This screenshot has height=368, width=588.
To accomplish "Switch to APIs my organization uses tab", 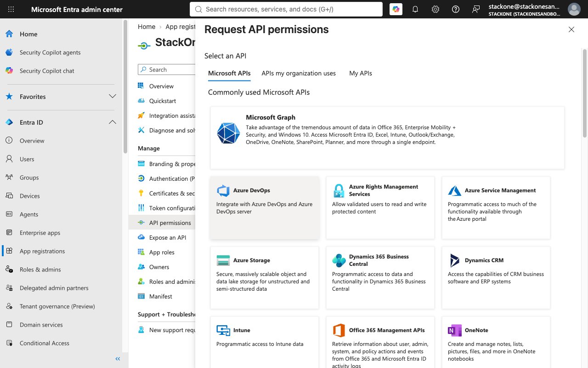I will click(x=299, y=73).
